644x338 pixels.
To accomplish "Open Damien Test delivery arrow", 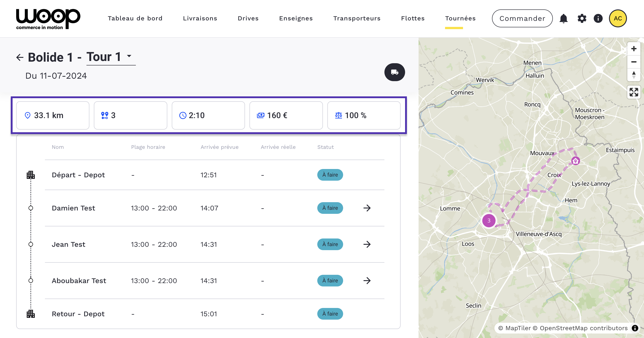I will click(x=367, y=208).
